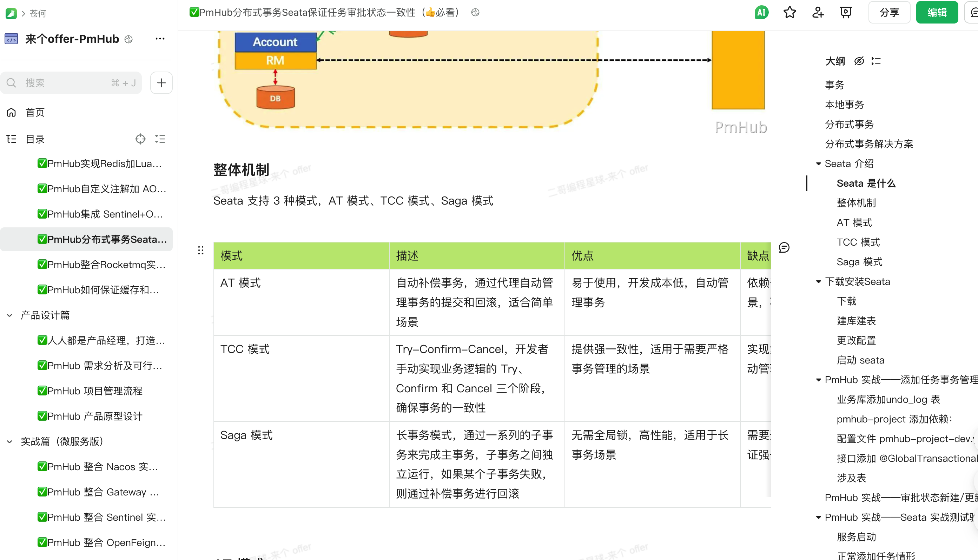
Task: Enter presentation mode from the top toolbar
Action: (x=846, y=12)
